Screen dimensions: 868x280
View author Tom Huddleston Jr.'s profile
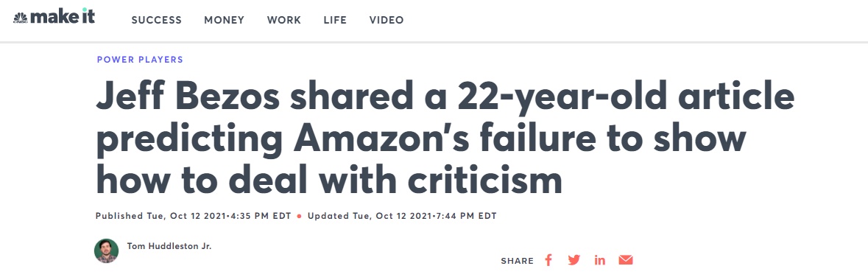point(169,245)
